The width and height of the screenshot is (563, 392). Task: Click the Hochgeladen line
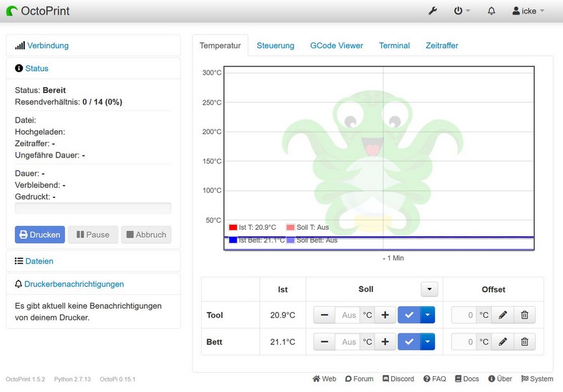(40, 132)
